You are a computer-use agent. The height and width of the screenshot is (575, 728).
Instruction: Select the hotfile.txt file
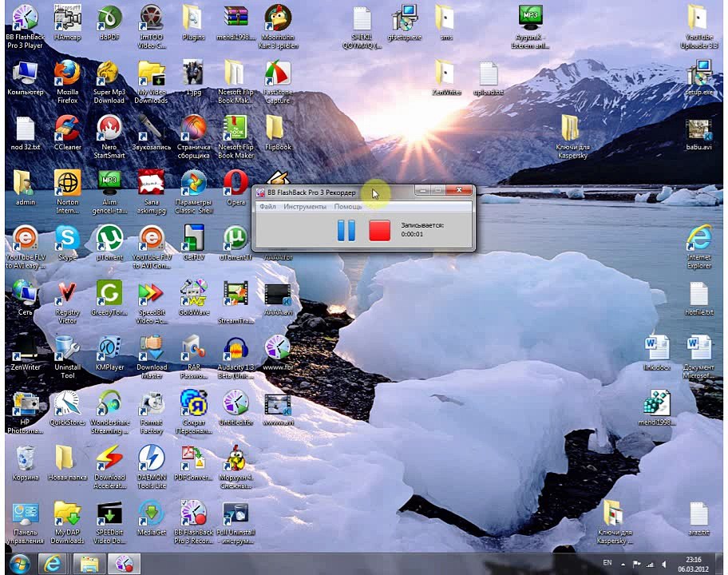coord(698,298)
